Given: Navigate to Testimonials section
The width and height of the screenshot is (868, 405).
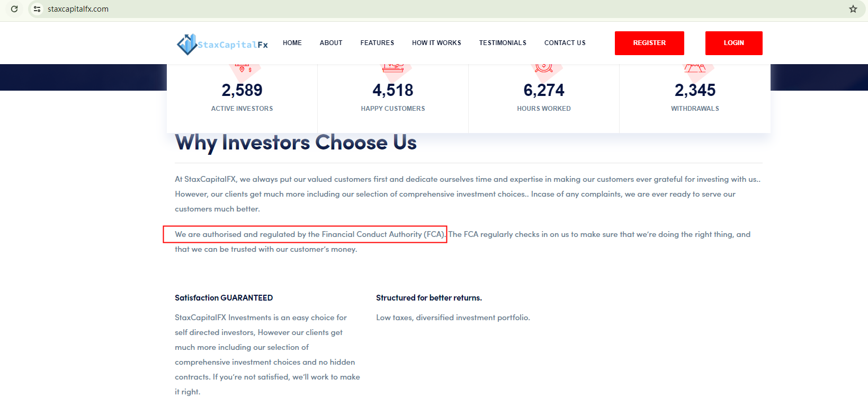Looking at the screenshot, I should 503,43.
